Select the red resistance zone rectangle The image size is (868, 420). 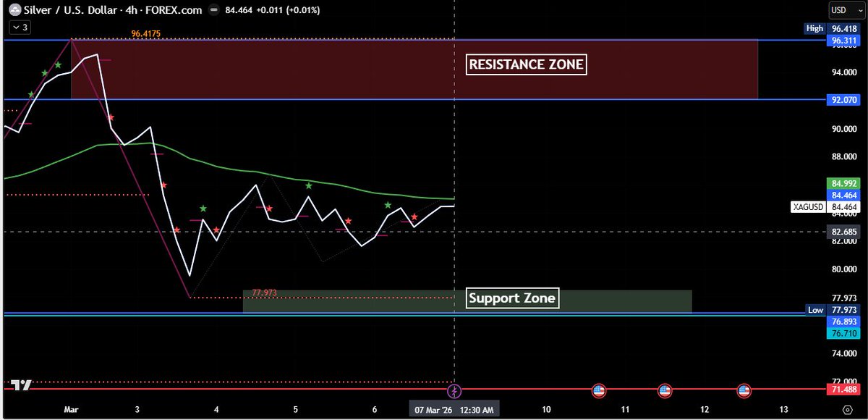tap(414, 69)
